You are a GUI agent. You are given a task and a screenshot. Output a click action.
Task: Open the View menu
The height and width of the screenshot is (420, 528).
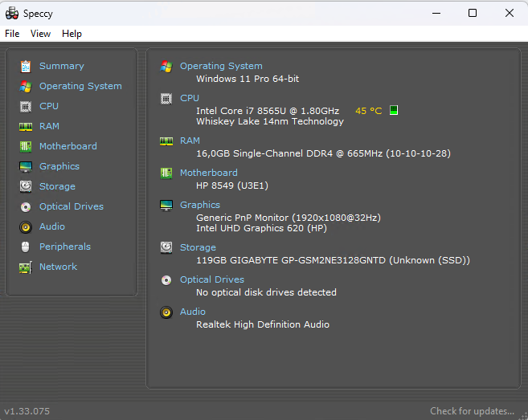pyautogui.click(x=40, y=34)
